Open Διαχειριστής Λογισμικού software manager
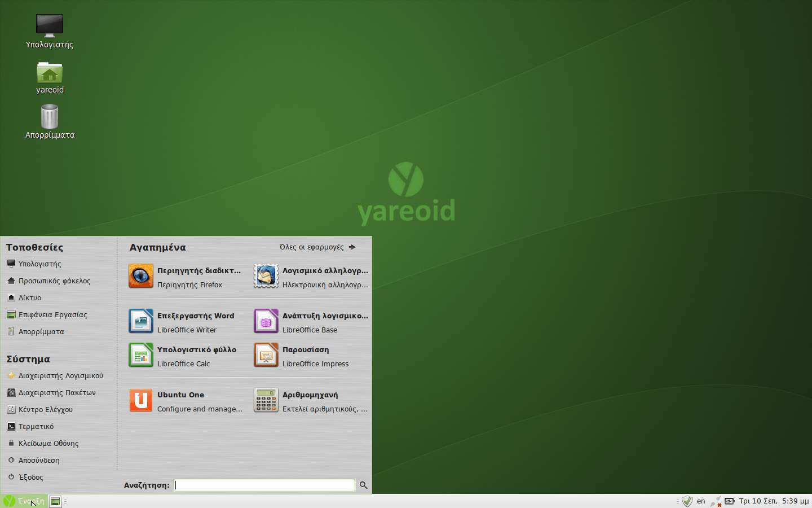Viewport: 812px width, 508px height. coord(60,376)
